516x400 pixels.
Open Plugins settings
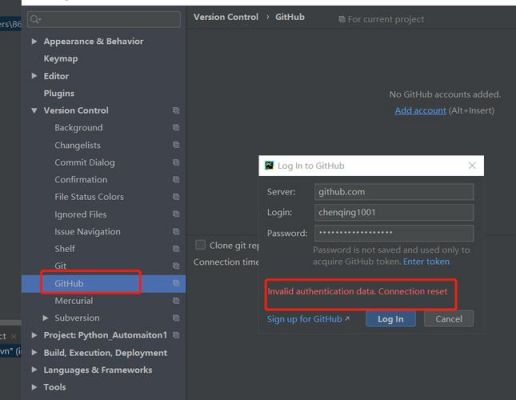(59, 93)
